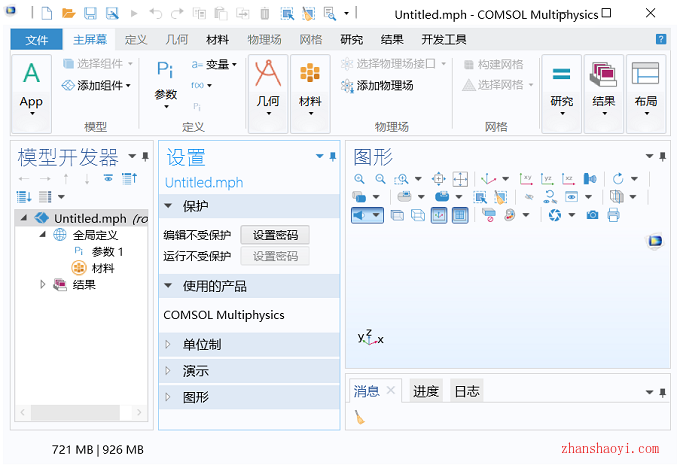Switch to the 定义 ribbon tab
Image resolution: width=680 pixels, height=465 pixels.
(136, 40)
